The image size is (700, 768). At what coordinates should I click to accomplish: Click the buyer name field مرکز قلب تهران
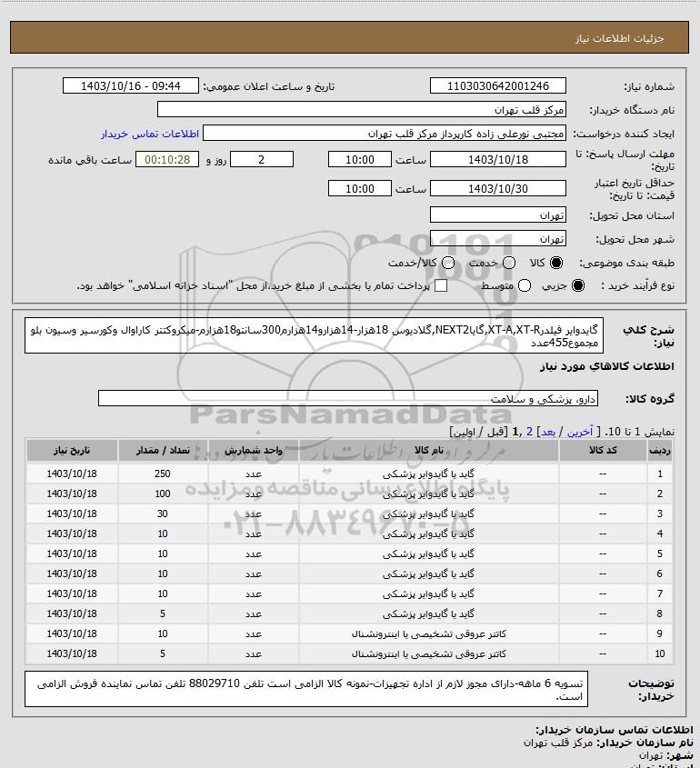click(362, 109)
